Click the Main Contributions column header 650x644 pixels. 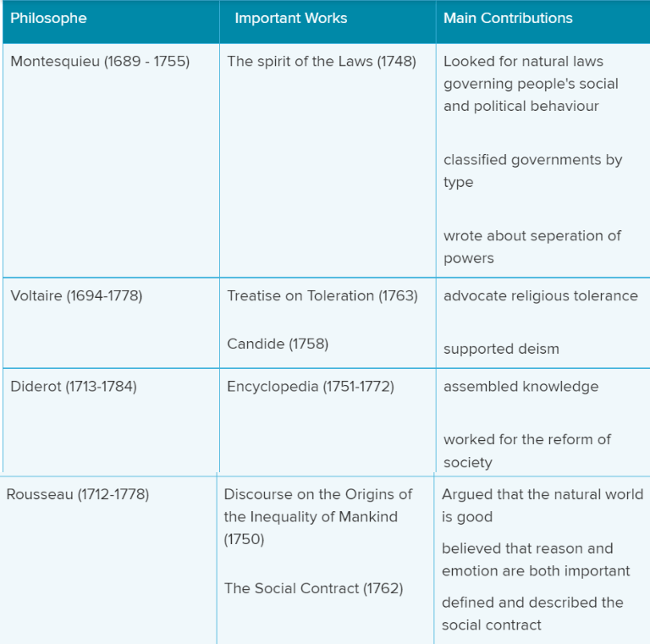tap(508, 19)
